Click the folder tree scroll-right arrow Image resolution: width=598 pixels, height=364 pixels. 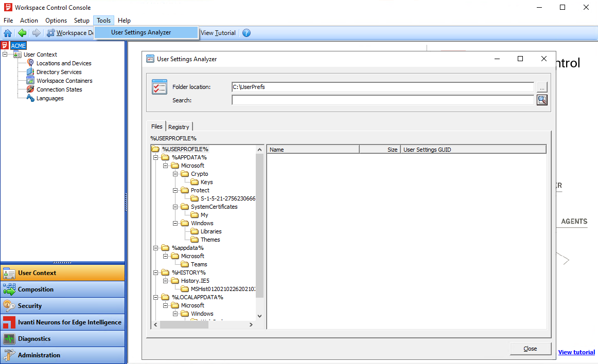pos(251,325)
